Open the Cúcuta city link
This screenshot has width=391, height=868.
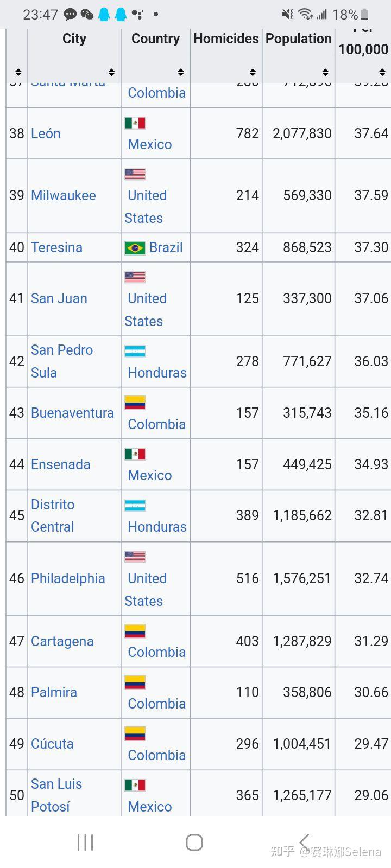point(52,744)
